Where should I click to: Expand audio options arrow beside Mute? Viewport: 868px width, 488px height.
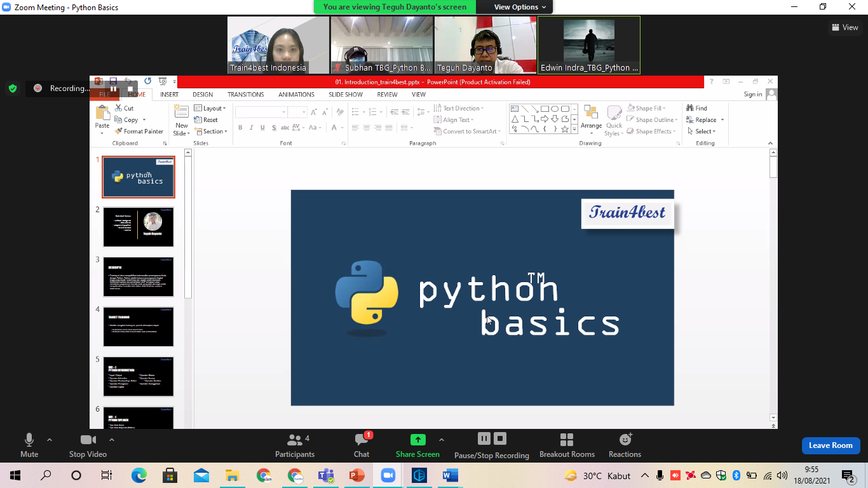pyautogui.click(x=50, y=440)
